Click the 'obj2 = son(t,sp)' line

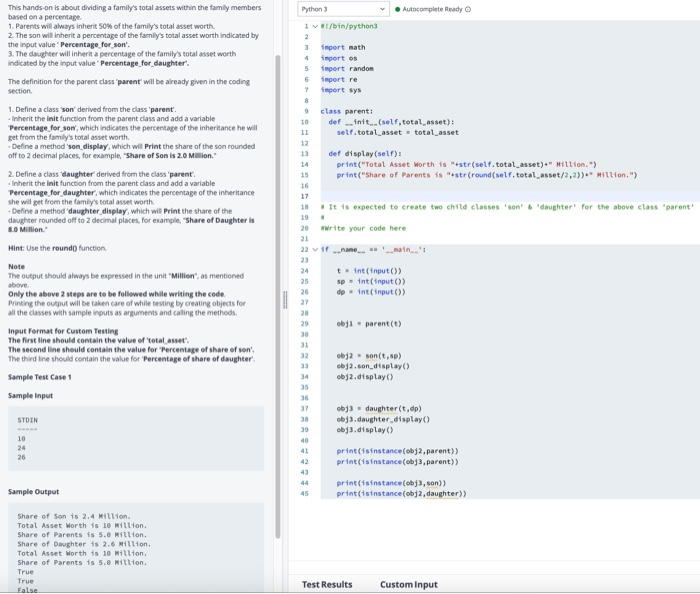pos(369,356)
